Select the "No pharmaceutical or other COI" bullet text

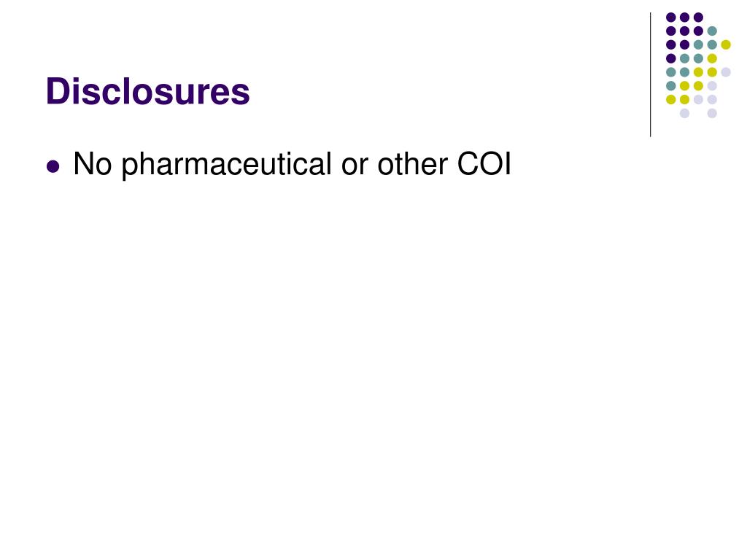pyautogui.click(x=292, y=164)
